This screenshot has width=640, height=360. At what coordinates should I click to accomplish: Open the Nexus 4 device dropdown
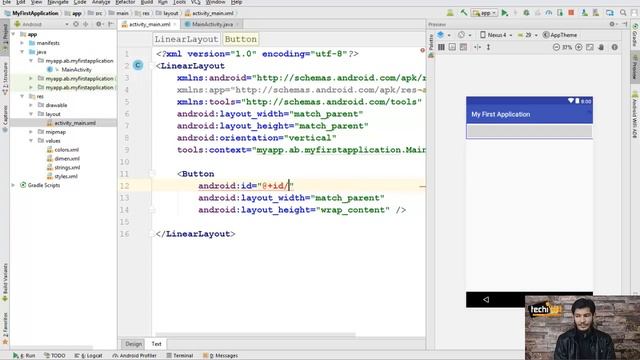[x=496, y=35]
